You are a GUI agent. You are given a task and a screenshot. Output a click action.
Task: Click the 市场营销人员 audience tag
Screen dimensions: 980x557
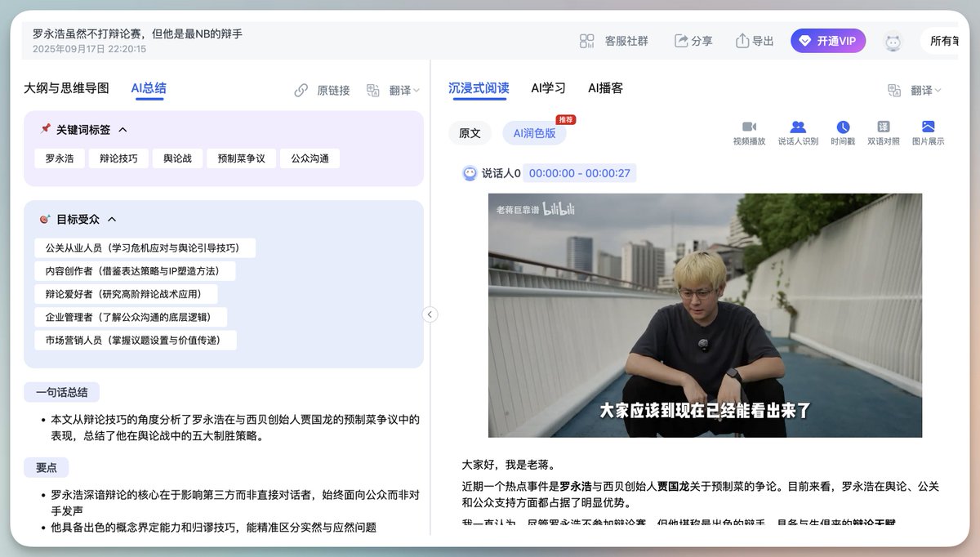tap(136, 340)
